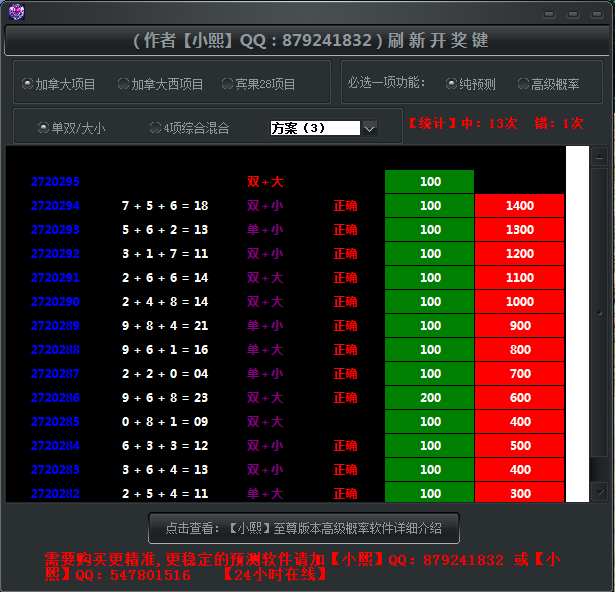615x592 pixels.
Task: Click the app logo icon in title bar
Action: [x=16, y=12]
